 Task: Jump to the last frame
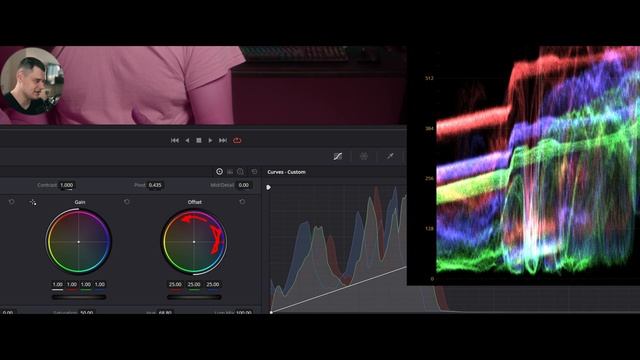(223, 140)
